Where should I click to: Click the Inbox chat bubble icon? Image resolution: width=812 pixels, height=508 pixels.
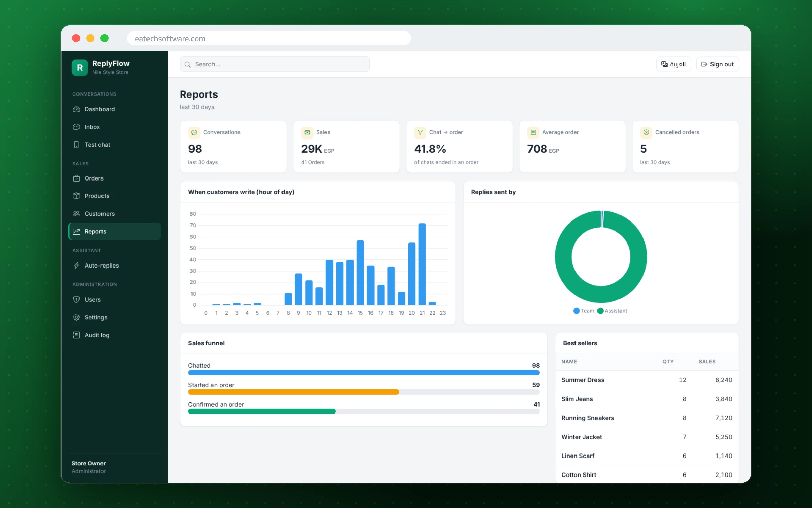[x=76, y=127]
